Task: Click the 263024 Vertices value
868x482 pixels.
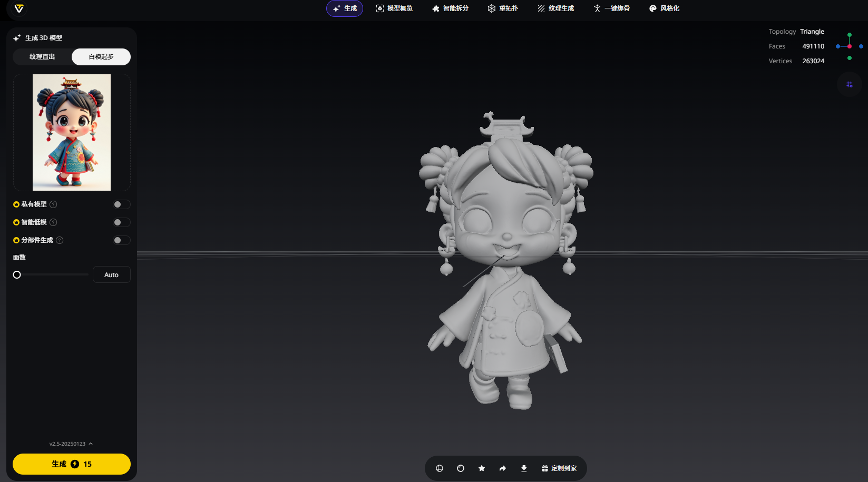Action: tap(813, 61)
